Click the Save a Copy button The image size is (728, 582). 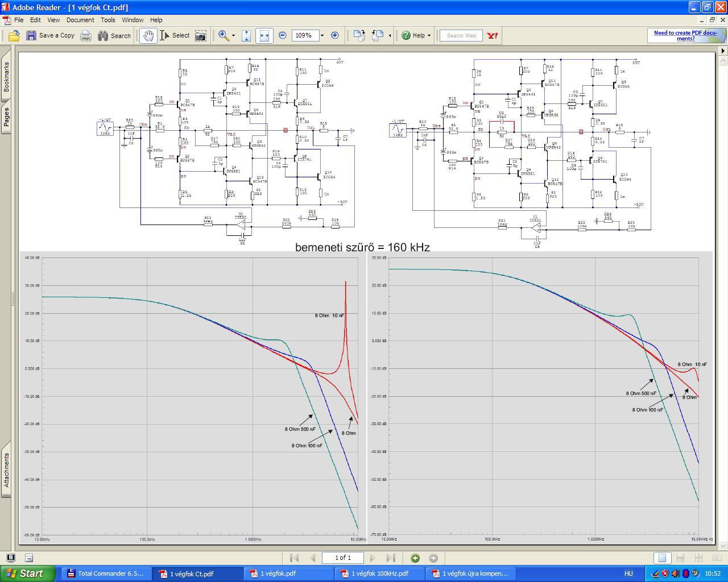50,35
